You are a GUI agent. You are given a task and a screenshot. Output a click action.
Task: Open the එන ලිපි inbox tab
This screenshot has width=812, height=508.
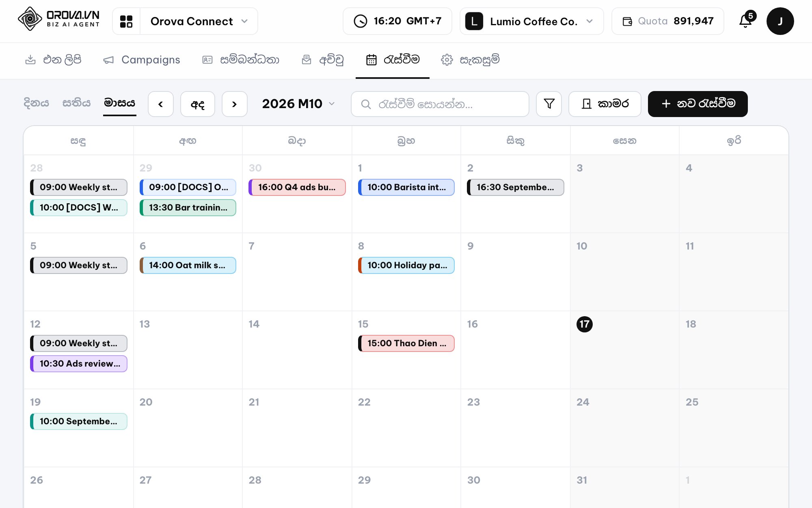tap(53, 60)
